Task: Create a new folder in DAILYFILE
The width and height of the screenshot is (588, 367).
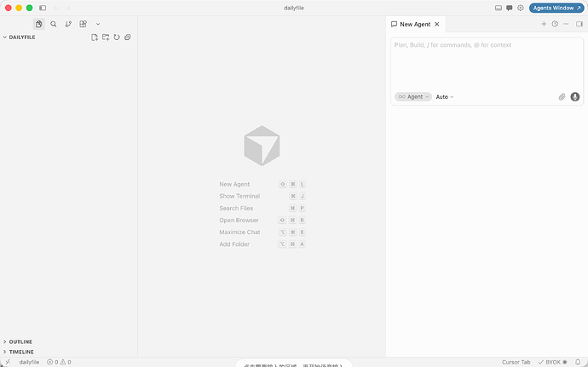Action: [x=106, y=37]
